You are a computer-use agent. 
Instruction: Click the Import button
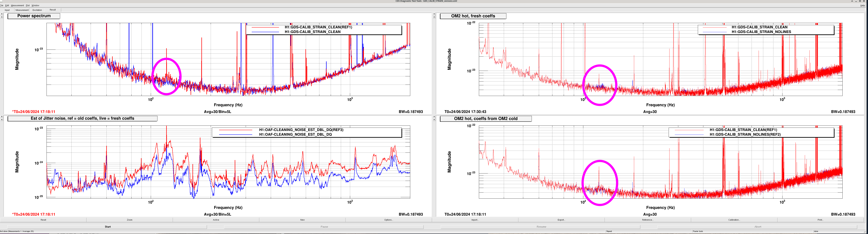475,220
